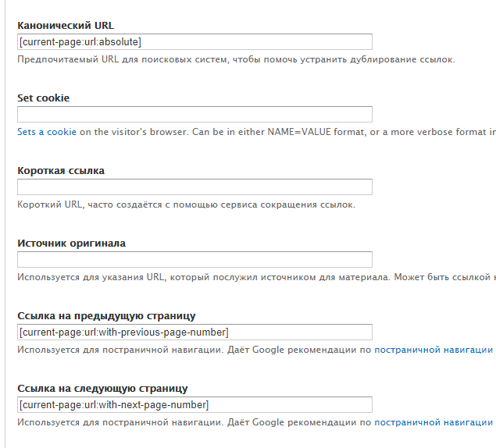Viewport: 496px width, 448px height.
Task: Click the 'Ссылка на следующую страницу' label
Action: [x=102, y=388]
